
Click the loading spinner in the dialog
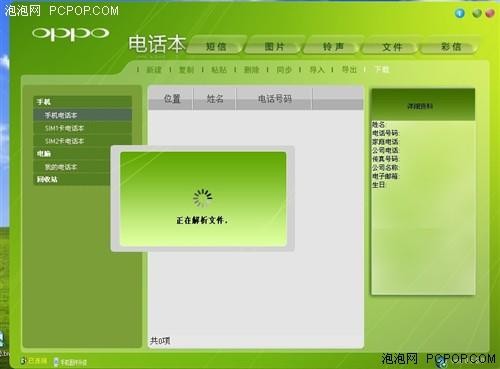(x=202, y=198)
